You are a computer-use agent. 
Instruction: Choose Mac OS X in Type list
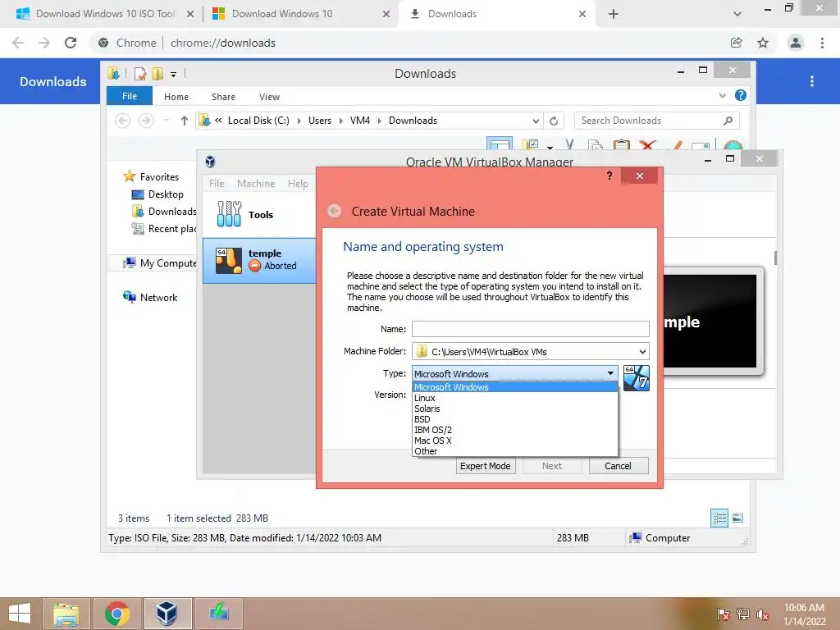(515, 441)
